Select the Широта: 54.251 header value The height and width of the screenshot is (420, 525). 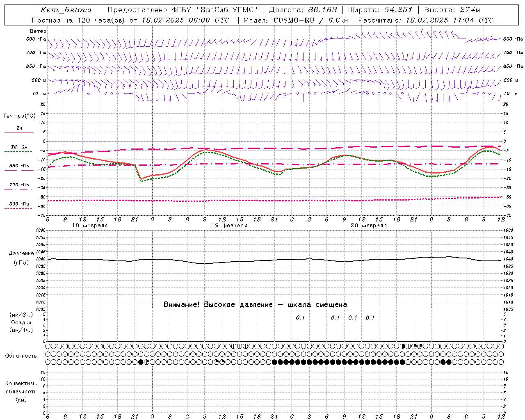coord(380,10)
